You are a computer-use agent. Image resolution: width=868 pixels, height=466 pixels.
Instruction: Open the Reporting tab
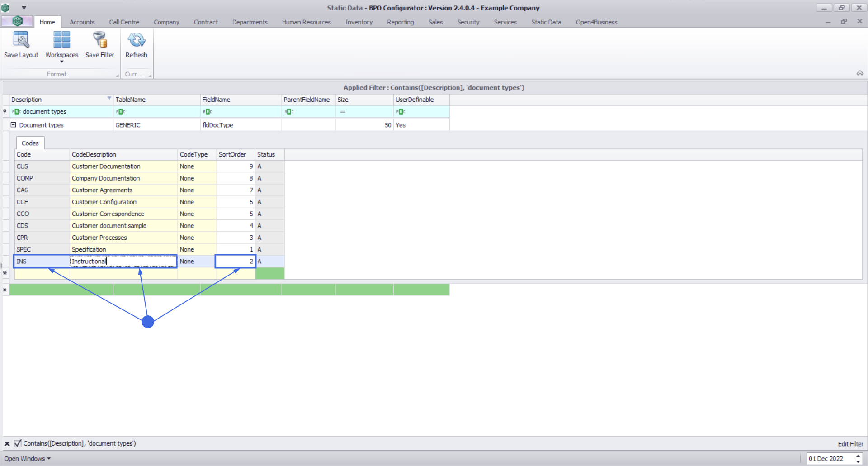(400, 22)
